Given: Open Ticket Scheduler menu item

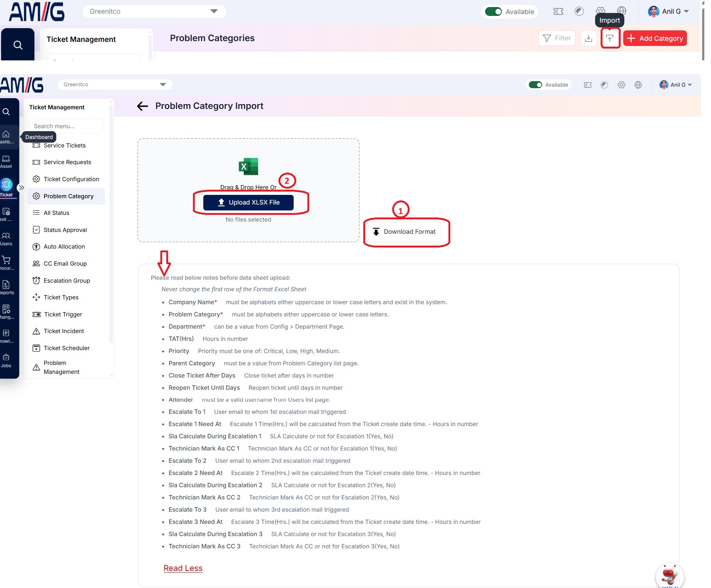Looking at the screenshot, I should (x=66, y=348).
